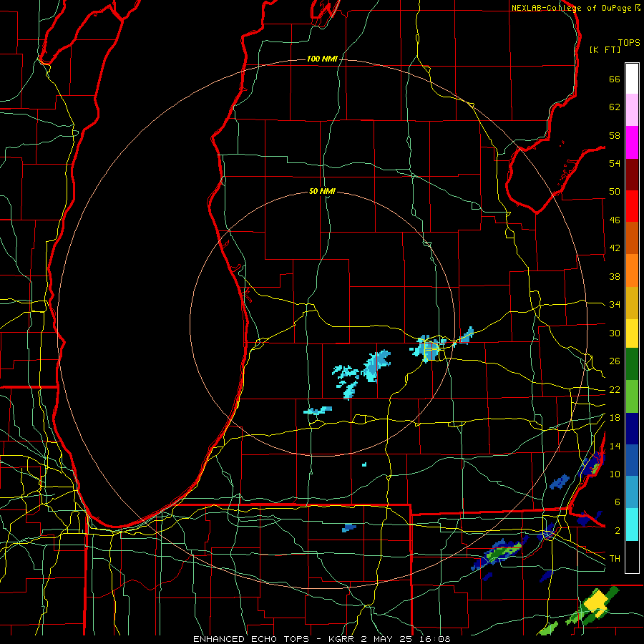Screen dimensions: 644x644
Task: Select the light green legend swatch
Action: tap(632, 396)
